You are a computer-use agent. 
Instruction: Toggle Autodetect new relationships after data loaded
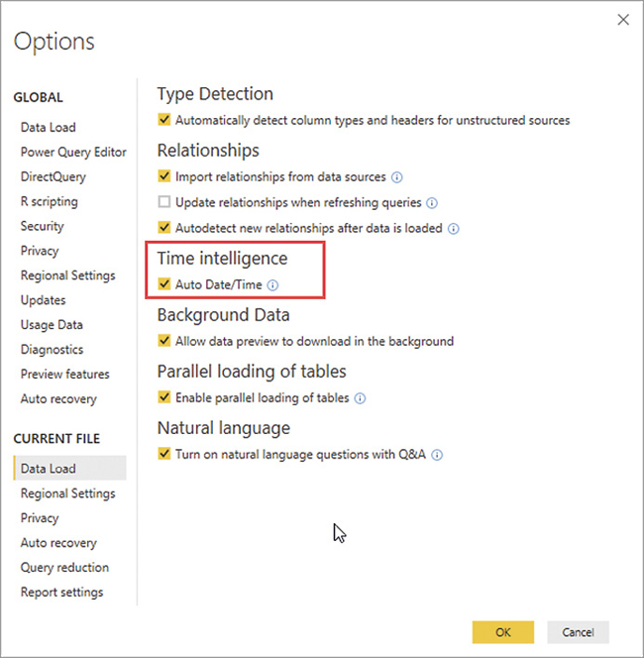(164, 228)
